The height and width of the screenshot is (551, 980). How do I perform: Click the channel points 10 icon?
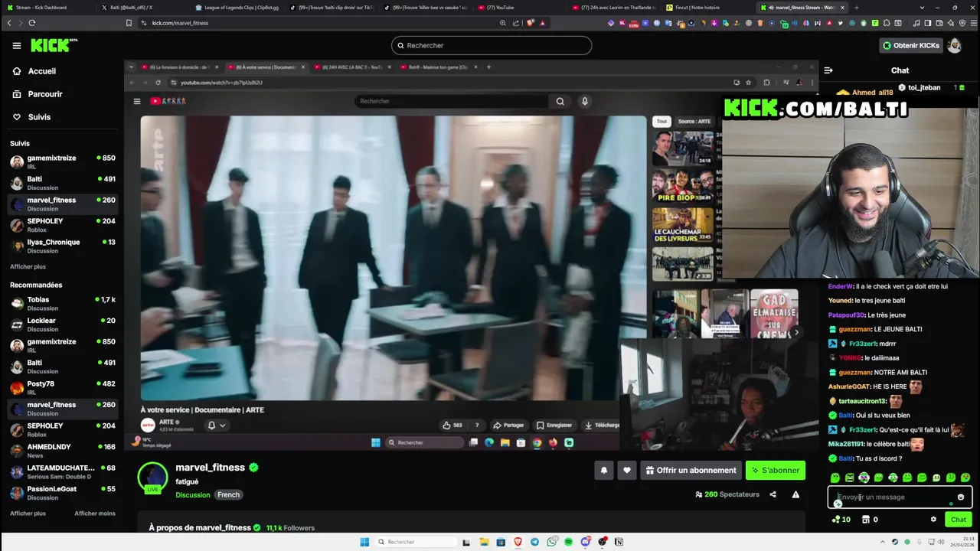(841, 520)
